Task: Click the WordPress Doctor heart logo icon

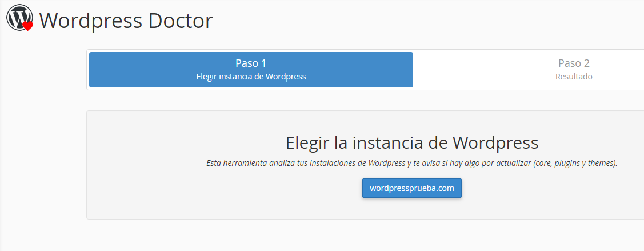Action: pos(19,18)
